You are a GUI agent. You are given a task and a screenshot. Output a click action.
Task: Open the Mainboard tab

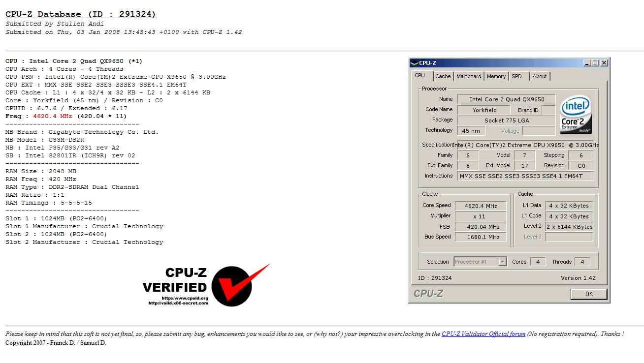[x=469, y=76]
